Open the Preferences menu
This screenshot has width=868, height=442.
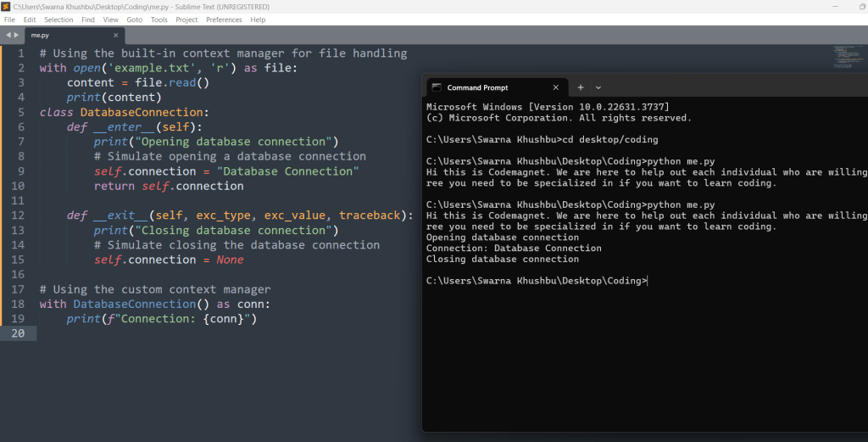(224, 20)
